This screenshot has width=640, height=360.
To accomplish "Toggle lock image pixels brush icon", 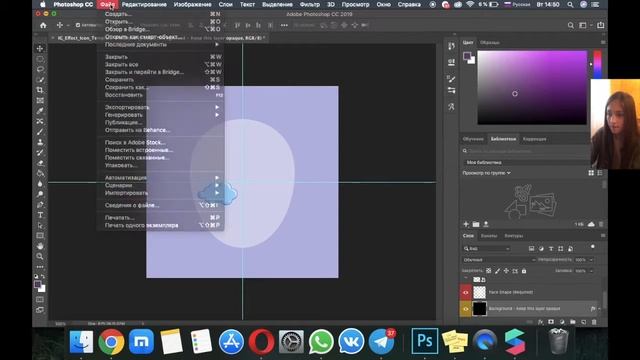I will [497, 271].
